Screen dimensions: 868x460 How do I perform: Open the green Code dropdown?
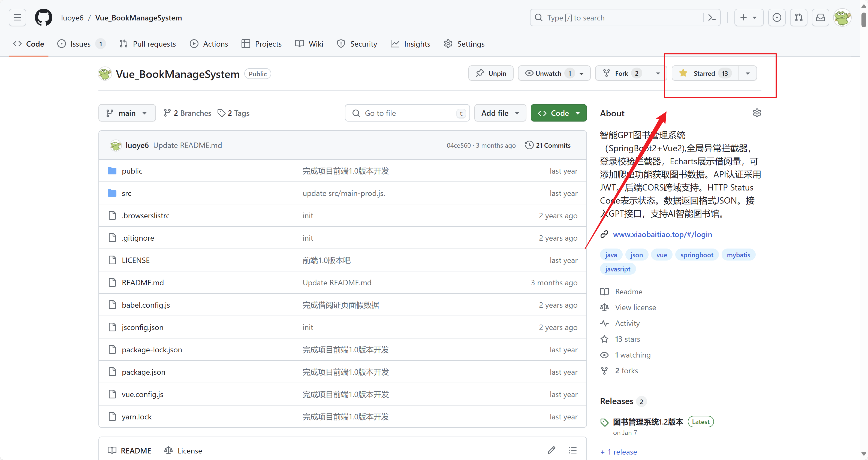[x=558, y=113]
